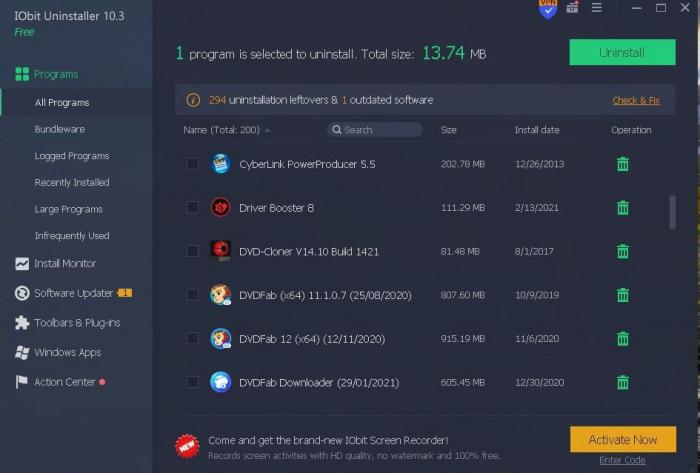Show Large Programs
Image resolution: width=700 pixels, height=473 pixels.
[68, 209]
